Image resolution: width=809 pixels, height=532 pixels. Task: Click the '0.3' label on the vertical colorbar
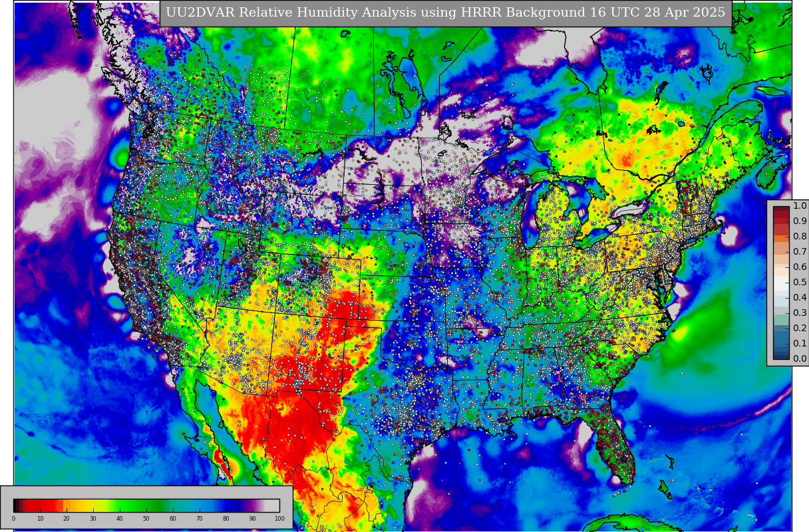(800, 313)
